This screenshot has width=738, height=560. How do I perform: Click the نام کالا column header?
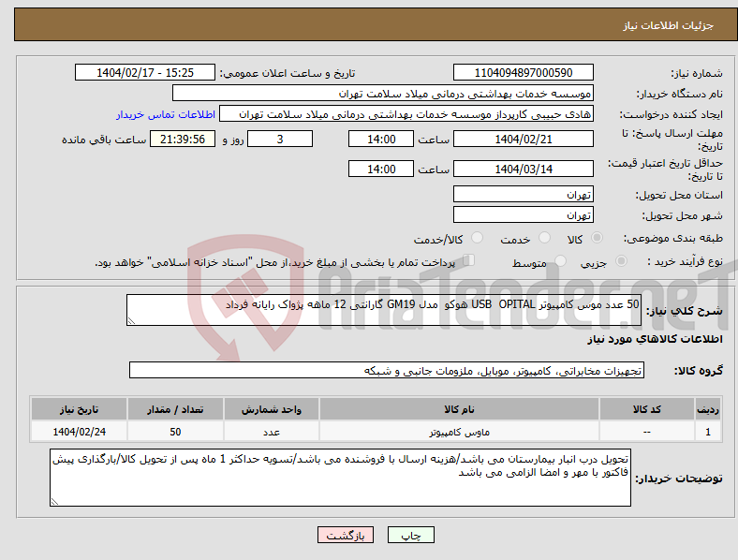[x=459, y=409]
